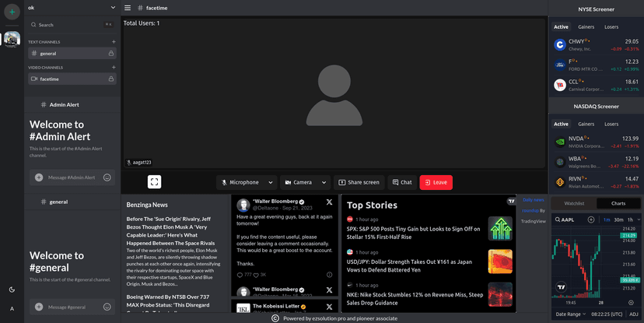
Task: Select the Watchlist tab
Action: click(574, 203)
